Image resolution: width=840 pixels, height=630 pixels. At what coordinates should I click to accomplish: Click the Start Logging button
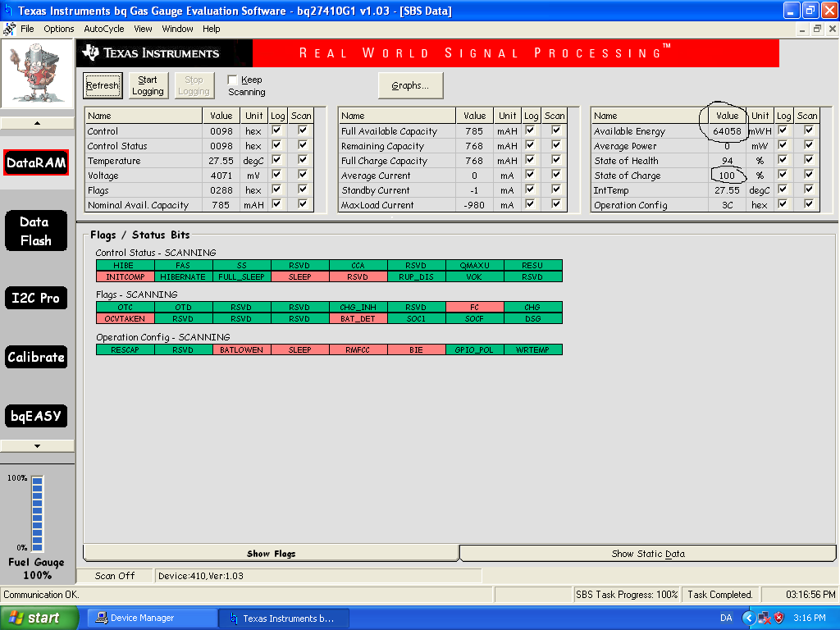(x=148, y=85)
